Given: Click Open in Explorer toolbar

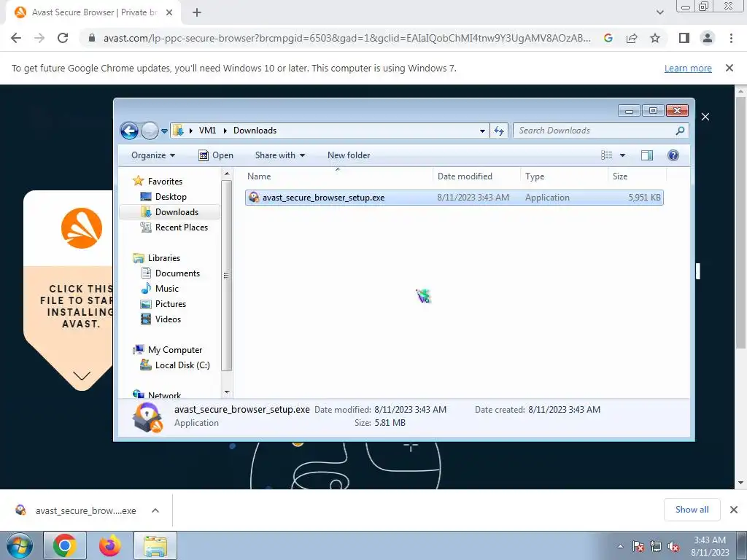Looking at the screenshot, I should pyautogui.click(x=216, y=155).
